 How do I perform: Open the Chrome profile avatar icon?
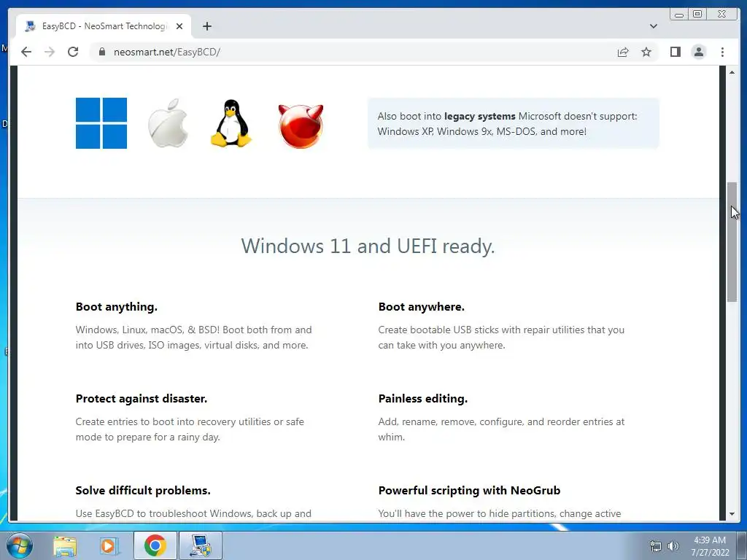click(698, 52)
